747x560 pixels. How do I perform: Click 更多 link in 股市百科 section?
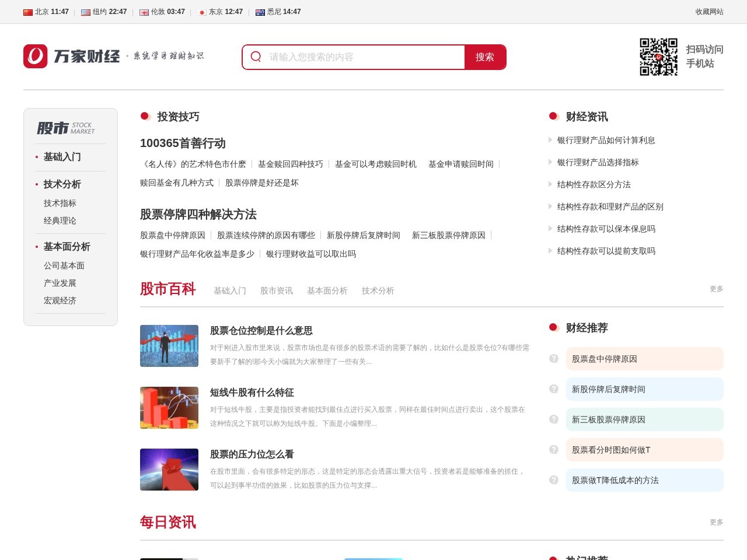(717, 289)
